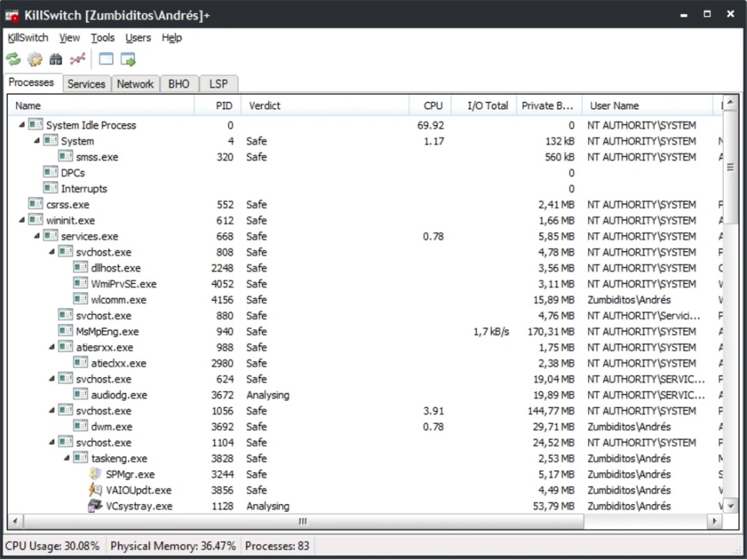Screen dimensions: 747x560
Task: Click the VAIOUpdt.exe process icon
Action: pyautogui.click(x=95, y=490)
